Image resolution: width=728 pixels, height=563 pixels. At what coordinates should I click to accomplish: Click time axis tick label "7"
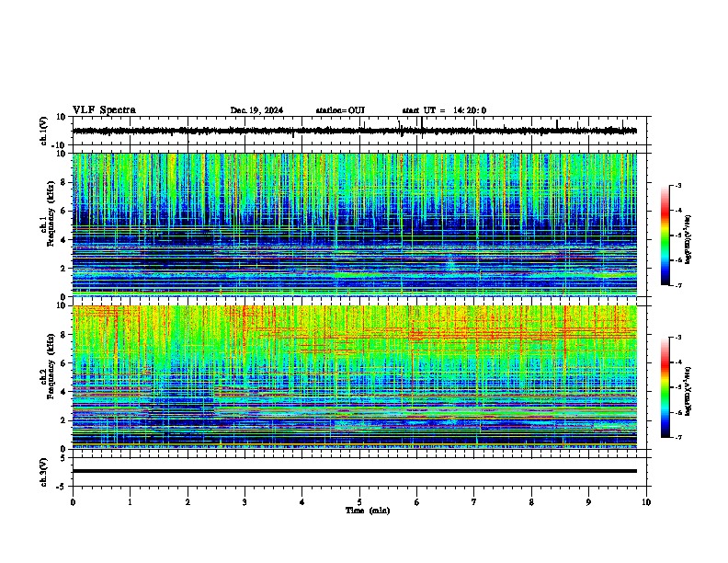coord(474,502)
